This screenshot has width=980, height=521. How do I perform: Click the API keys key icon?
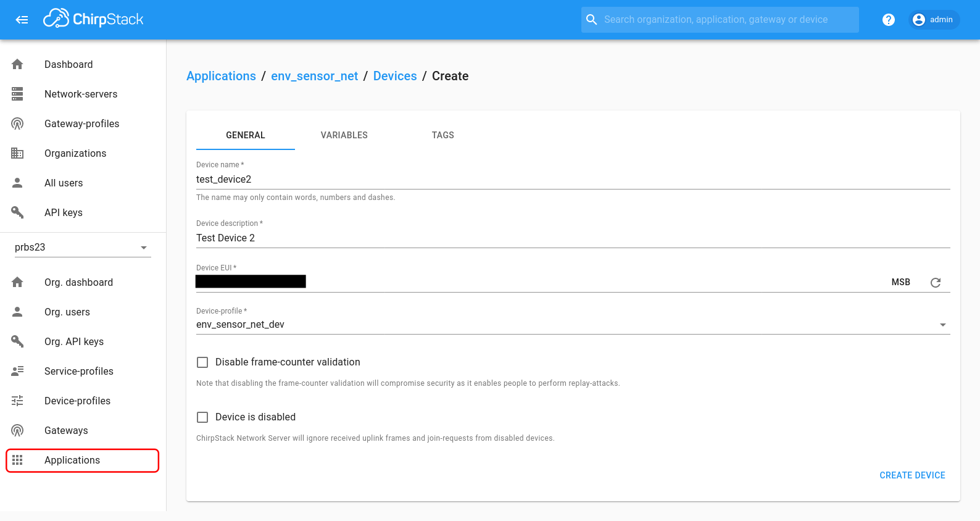pos(17,212)
